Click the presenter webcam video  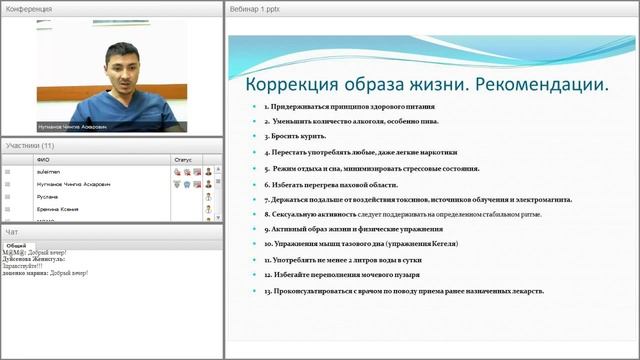click(112, 76)
